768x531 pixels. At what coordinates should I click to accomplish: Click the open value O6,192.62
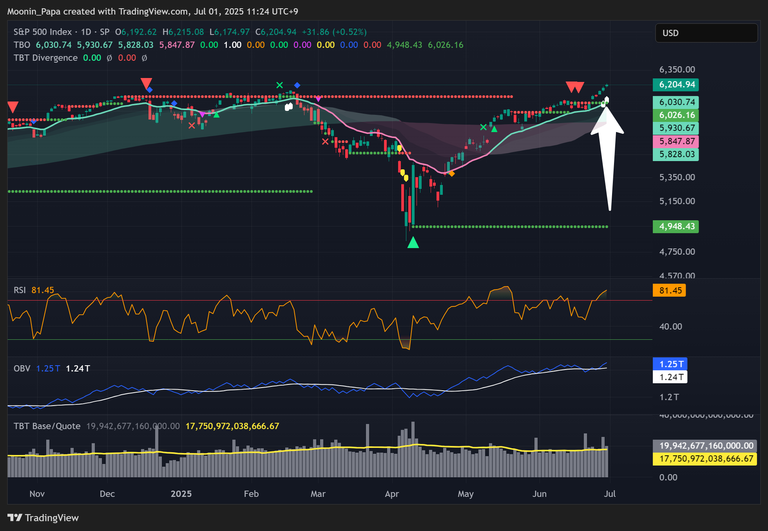pyautogui.click(x=136, y=32)
